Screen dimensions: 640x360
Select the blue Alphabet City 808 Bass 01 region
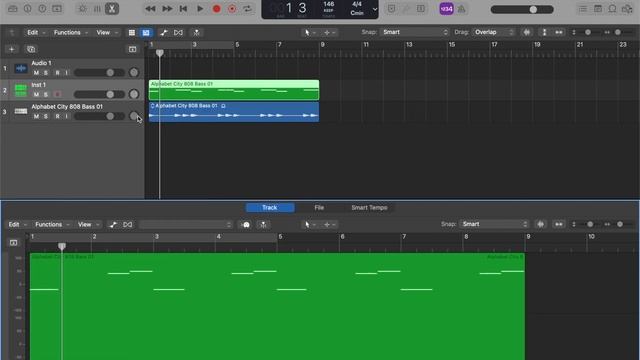coord(234,112)
